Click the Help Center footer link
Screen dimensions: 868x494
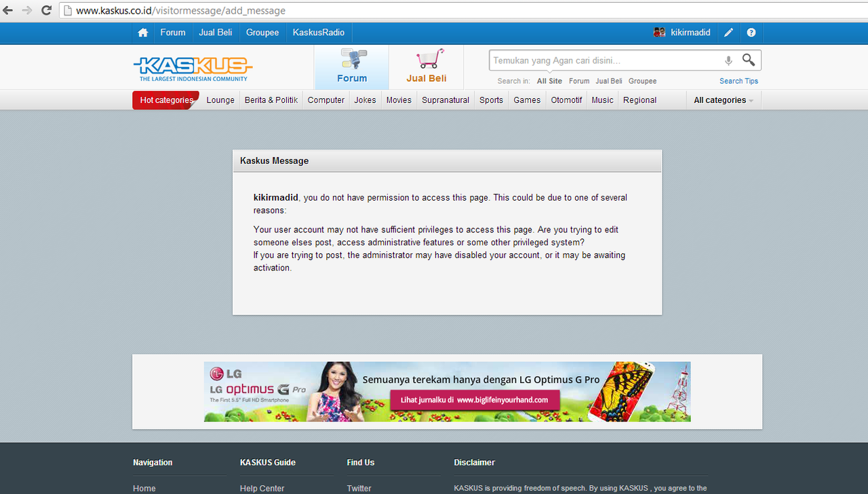(262, 489)
